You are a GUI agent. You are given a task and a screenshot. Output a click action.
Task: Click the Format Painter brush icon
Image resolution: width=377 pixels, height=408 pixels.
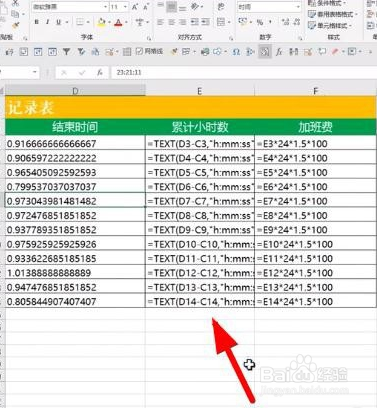[x=15, y=25]
